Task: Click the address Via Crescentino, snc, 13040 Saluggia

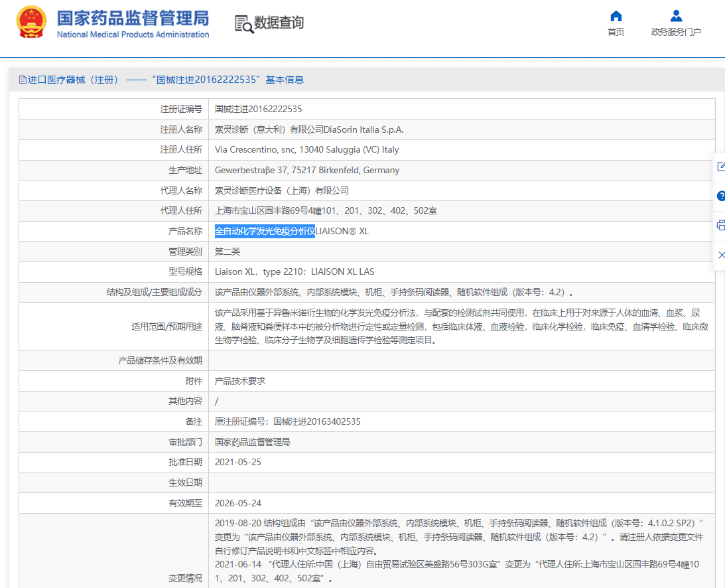Action: tap(306, 150)
